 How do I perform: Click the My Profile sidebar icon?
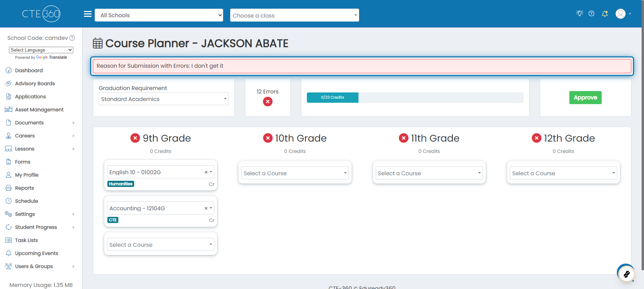click(x=9, y=175)
